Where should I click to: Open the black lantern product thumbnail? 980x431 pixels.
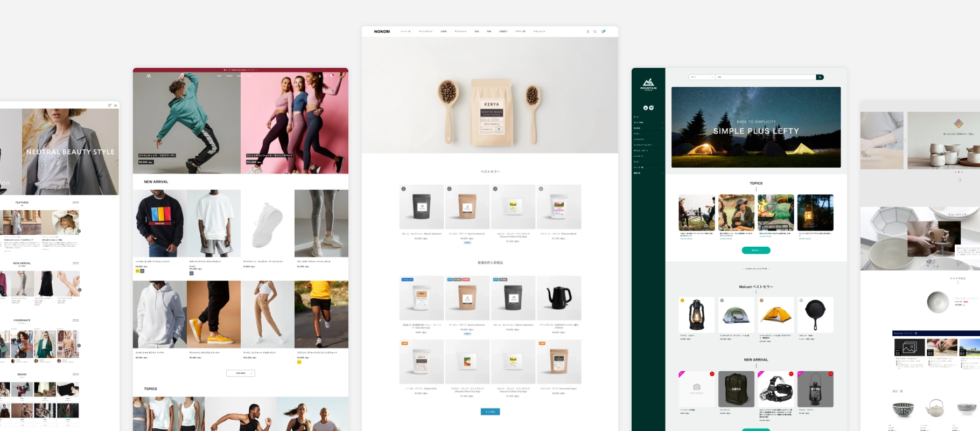[x=696, y=314]
